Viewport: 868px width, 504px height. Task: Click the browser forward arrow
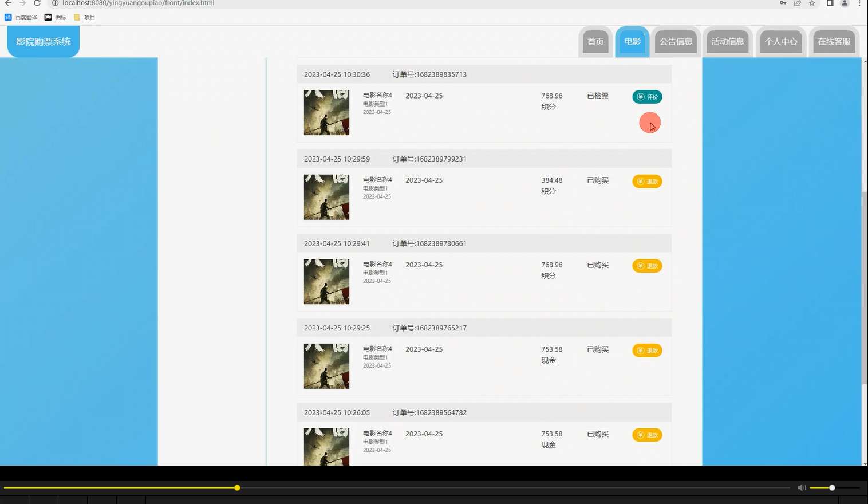coord(23,3)
